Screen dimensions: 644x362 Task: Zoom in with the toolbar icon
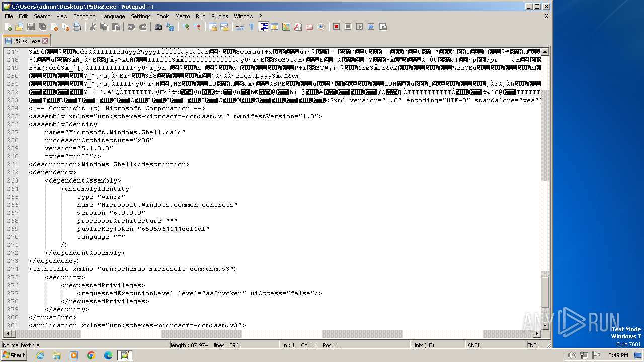[x=186, y=27]
